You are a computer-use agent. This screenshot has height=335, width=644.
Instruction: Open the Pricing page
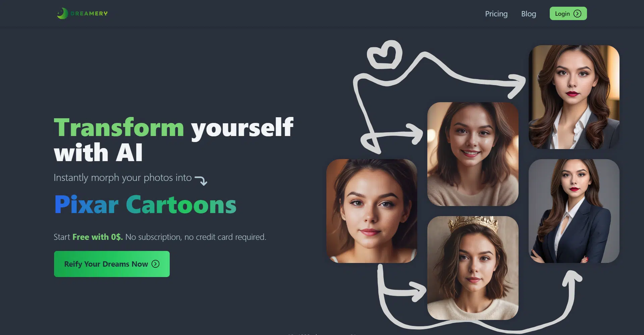pyautogui.click(x=496, y=14)
